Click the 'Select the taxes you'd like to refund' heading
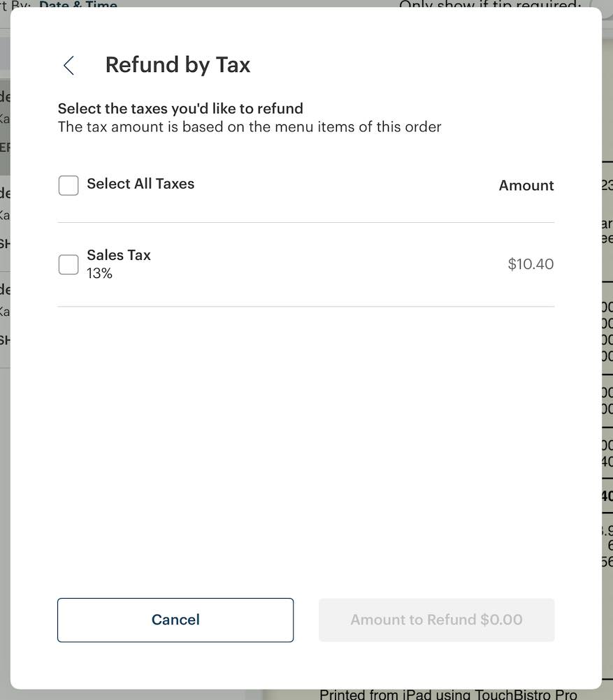 (x=180, y=108)
